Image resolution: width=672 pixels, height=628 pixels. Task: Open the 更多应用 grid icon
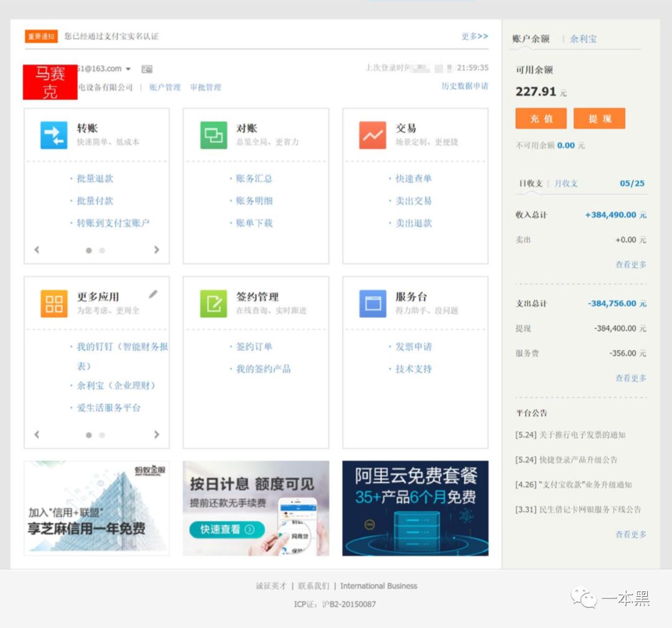pos(54,303)
